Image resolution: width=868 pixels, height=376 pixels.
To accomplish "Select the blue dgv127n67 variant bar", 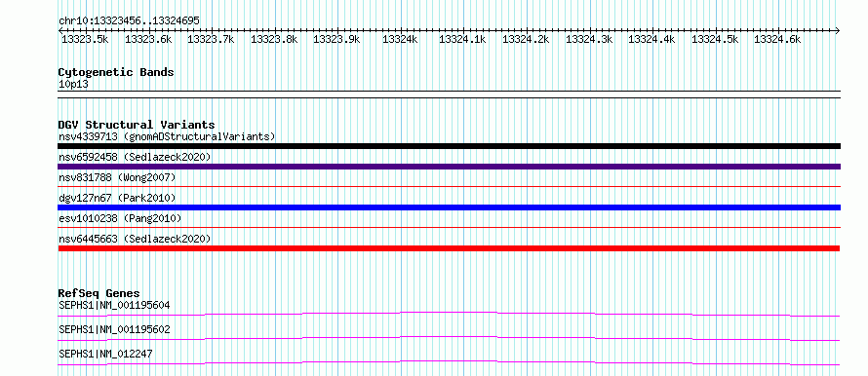I will point(449,207).
